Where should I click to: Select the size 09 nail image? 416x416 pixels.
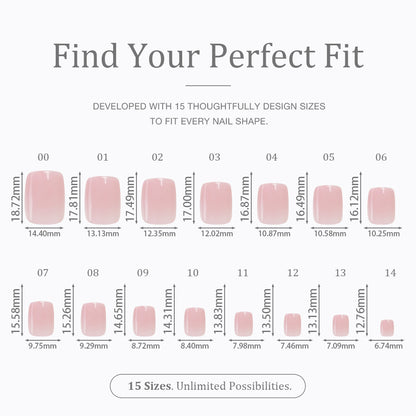click(x=144, y=321)
